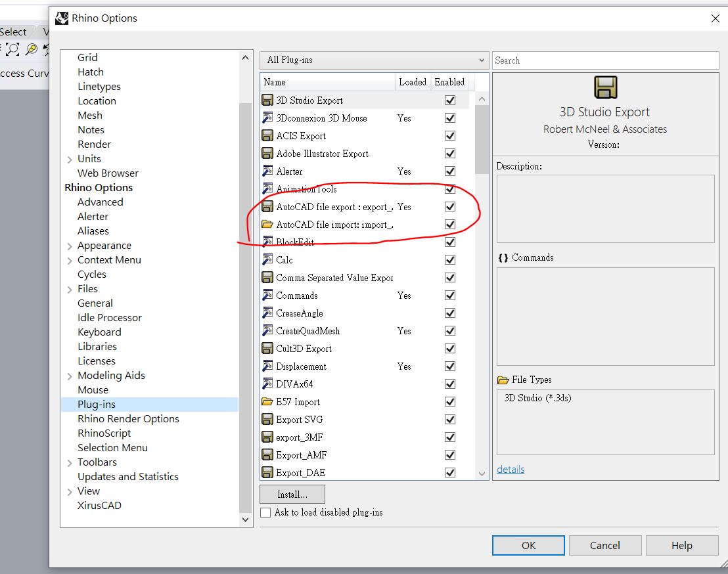
Task: Toggle the AutoCAD file import enabled checkbox
Action: (450, 224)
